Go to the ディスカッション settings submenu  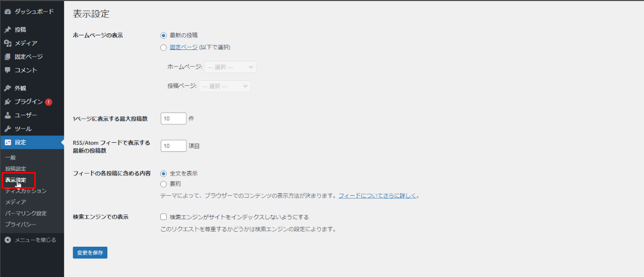click(26, 191)
